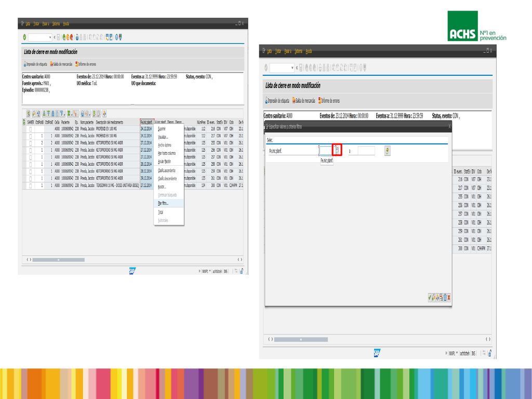Click horizontal scrollbar thumb in context-menu window

tap(58, 260)
